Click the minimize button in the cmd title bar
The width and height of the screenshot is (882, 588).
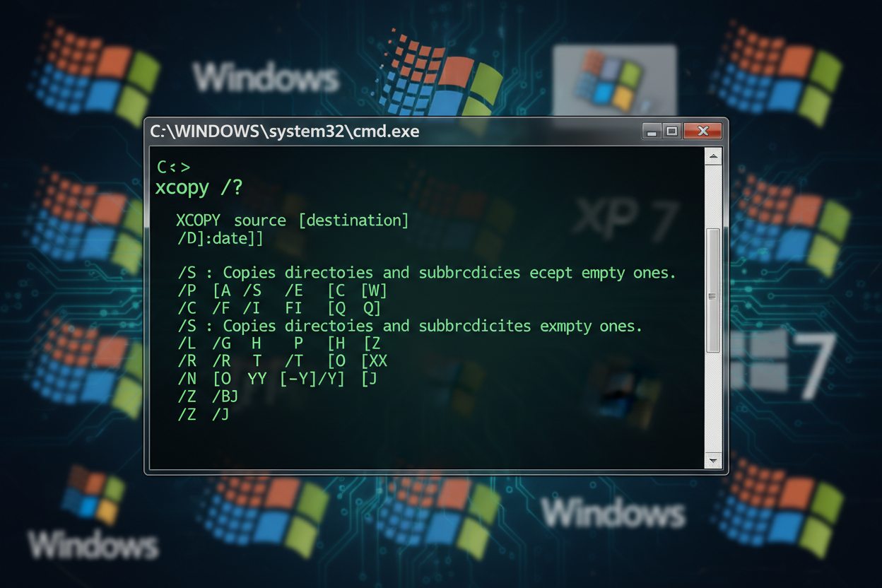click(651, 131)
